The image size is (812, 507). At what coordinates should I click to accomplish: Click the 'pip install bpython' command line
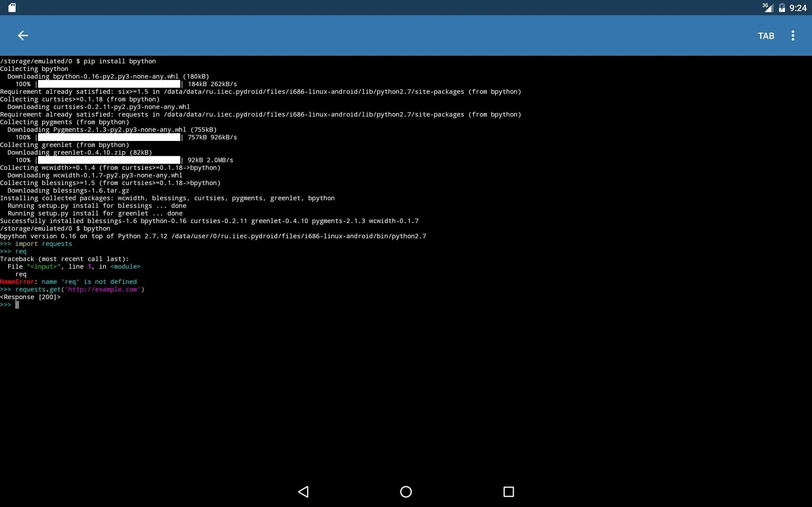[119, 61]
